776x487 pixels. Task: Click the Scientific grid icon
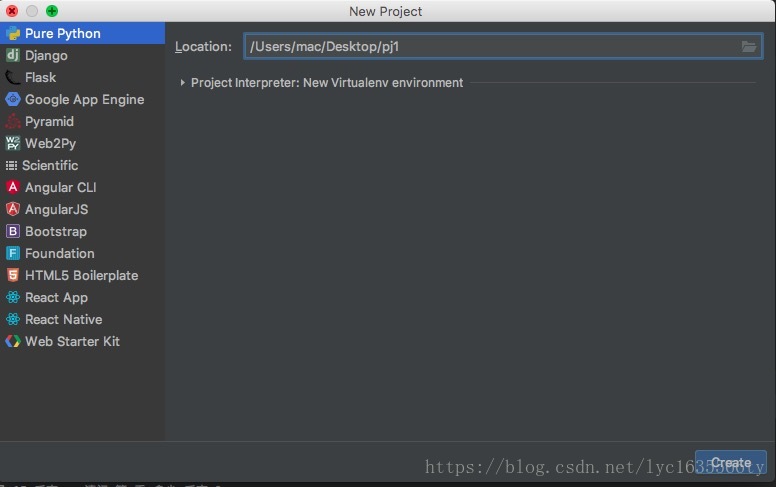click(11, 165)
